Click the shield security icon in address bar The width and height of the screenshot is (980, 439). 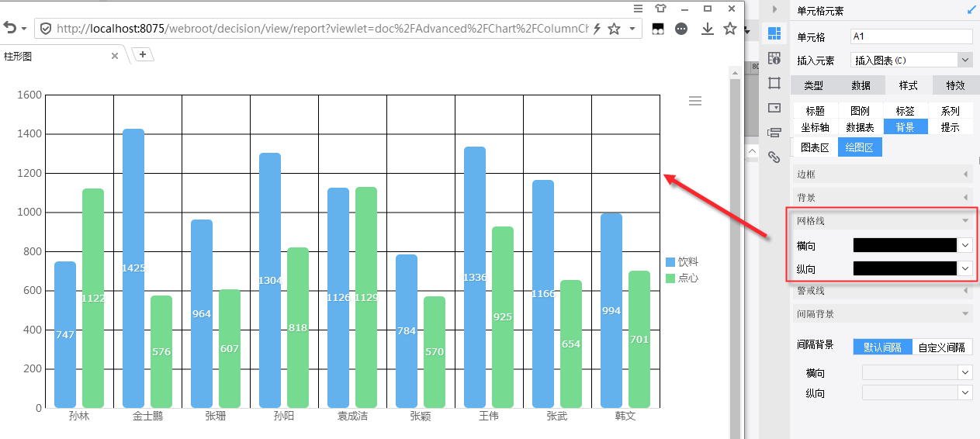[x=46, y=29]
